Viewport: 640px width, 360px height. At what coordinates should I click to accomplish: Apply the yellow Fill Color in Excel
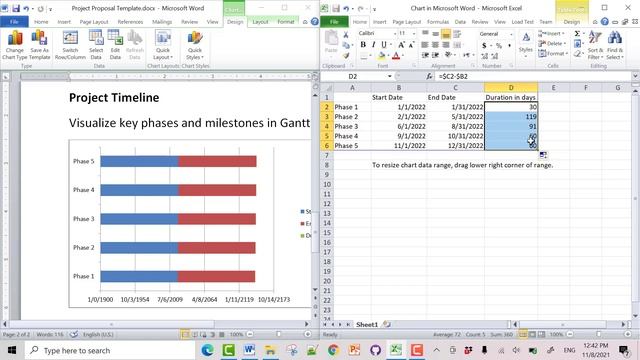click(x=382, y=56)
